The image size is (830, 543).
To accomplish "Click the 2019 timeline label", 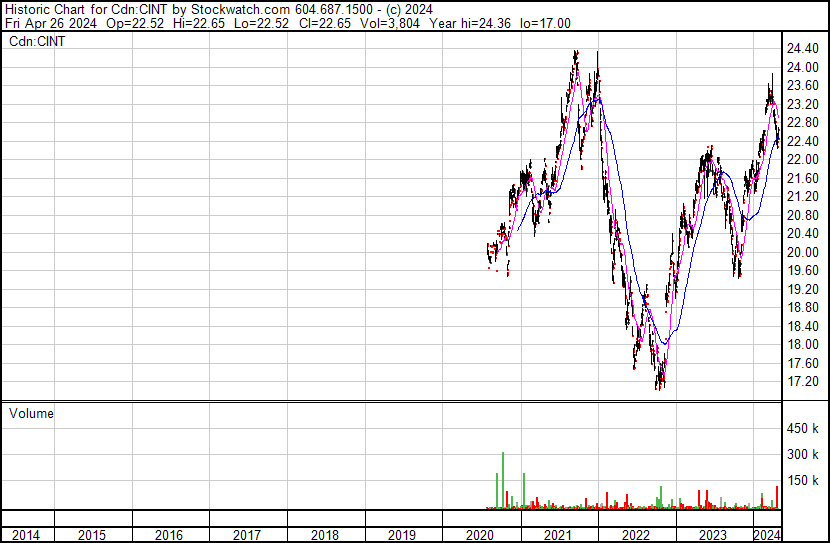I will coord(403,535).
